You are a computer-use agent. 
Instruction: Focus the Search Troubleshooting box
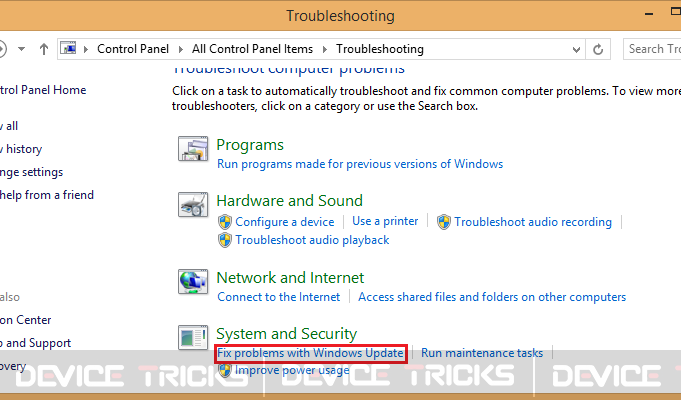652,49
